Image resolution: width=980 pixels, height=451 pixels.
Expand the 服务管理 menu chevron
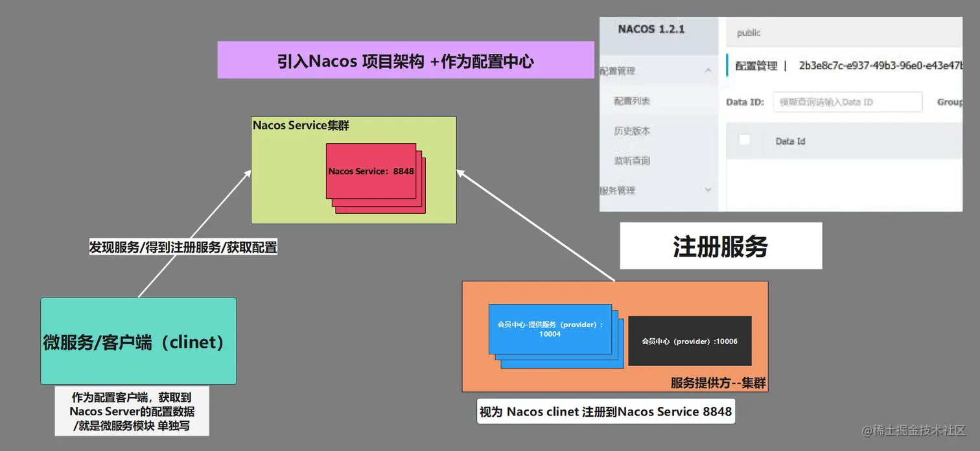pyautogui.click(x=708, y=190)
